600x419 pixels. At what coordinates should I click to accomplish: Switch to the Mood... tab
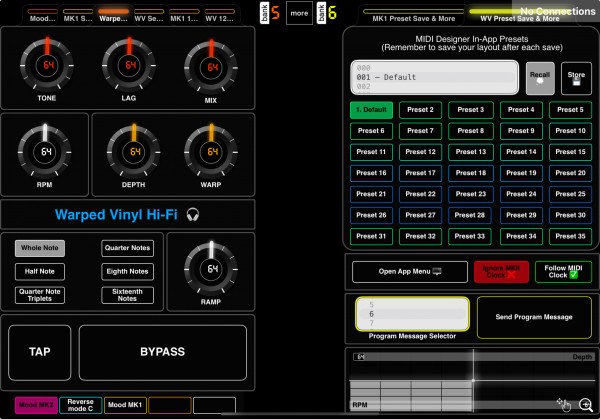(42, 15)
